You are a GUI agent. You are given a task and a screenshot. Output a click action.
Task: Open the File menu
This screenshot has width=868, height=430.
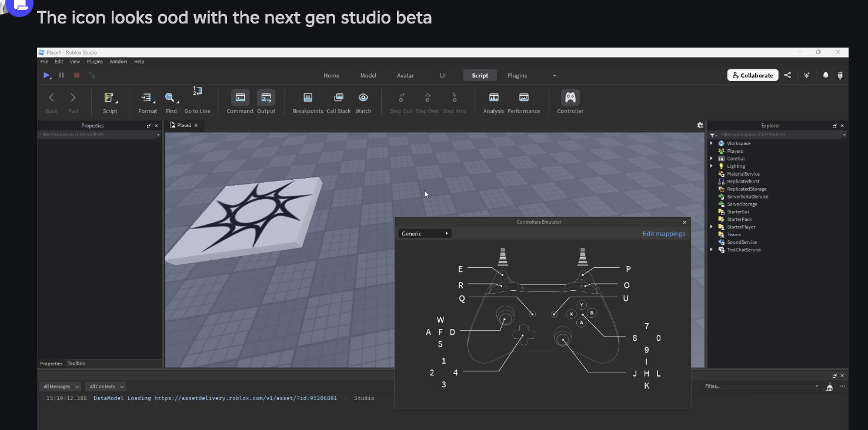(44, 62)
